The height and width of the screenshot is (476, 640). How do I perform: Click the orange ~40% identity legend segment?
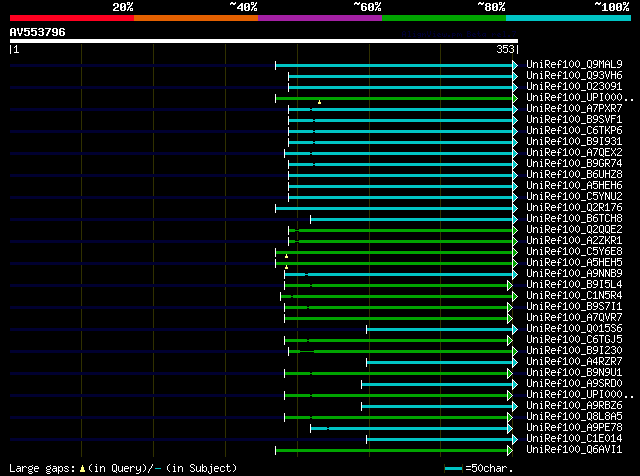196,18
